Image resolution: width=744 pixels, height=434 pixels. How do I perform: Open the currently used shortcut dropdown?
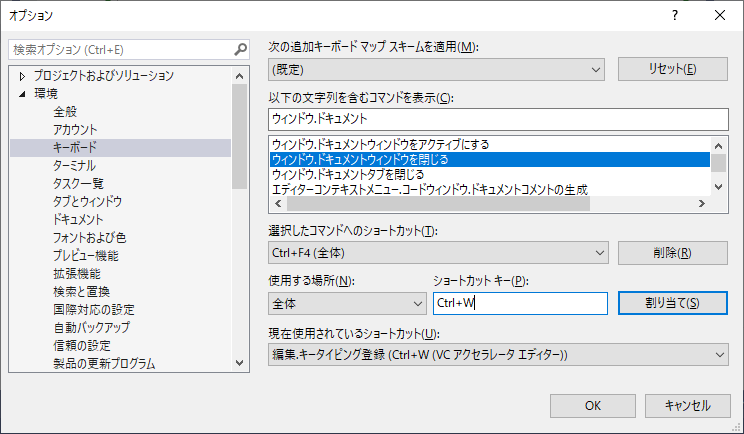[499, 354]
